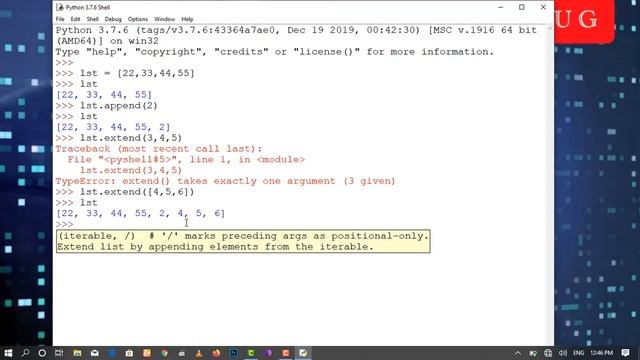Open the Mail app from taskbar

pyautogui.click(x=95, y=353)
